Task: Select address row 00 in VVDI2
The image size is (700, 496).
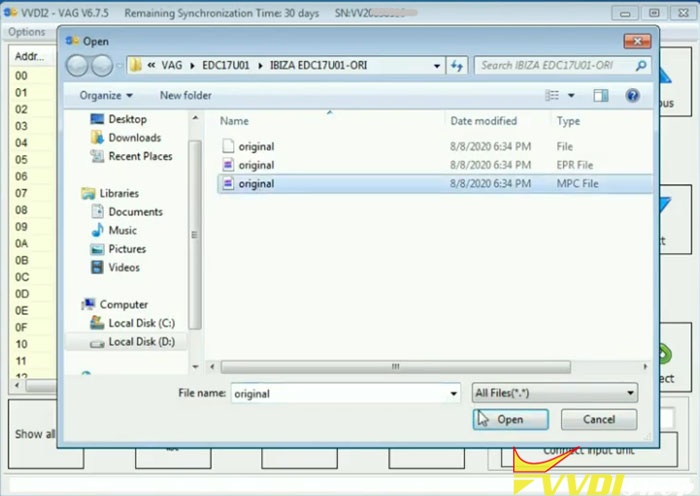Action: [21, 75]
